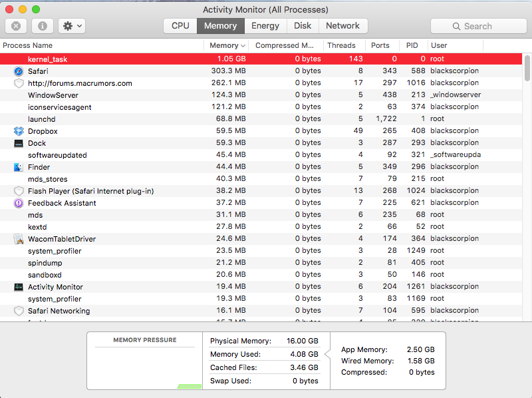Sort by the Threads column header
Image resolution: width=532 pixels, height=398 pixels.
(343, 45)
